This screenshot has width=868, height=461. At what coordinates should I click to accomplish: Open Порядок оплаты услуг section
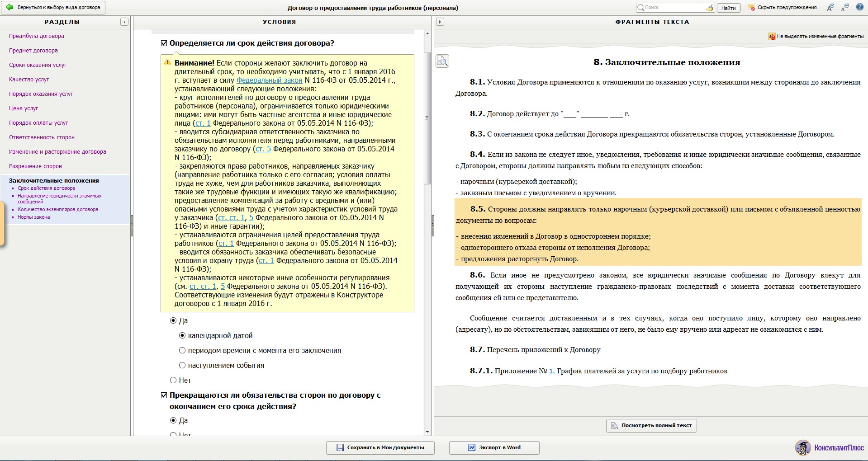pyautogui.click(x=38, y=123)
